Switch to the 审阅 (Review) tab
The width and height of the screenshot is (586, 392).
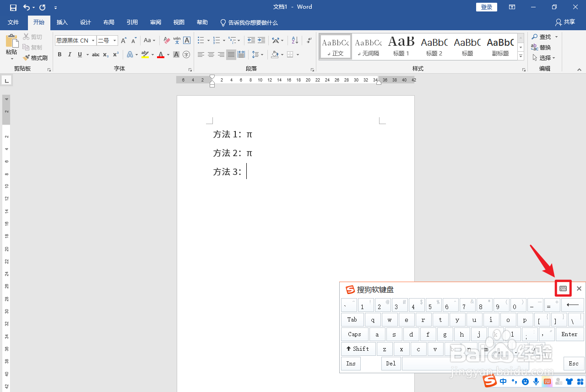pos(156,22)
